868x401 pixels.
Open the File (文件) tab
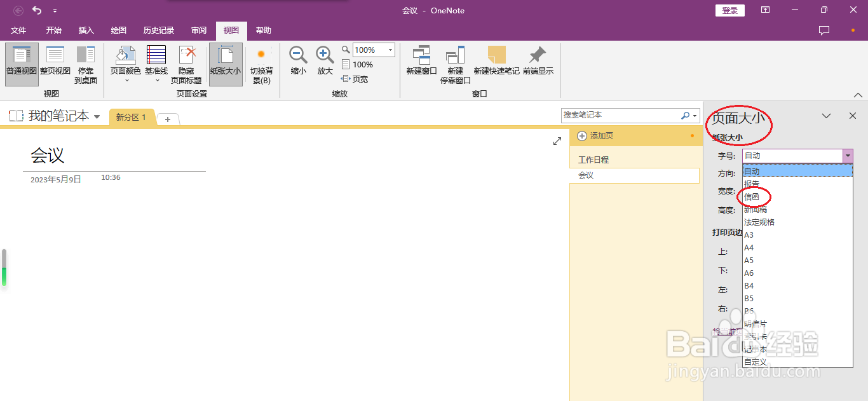[18, 31]
